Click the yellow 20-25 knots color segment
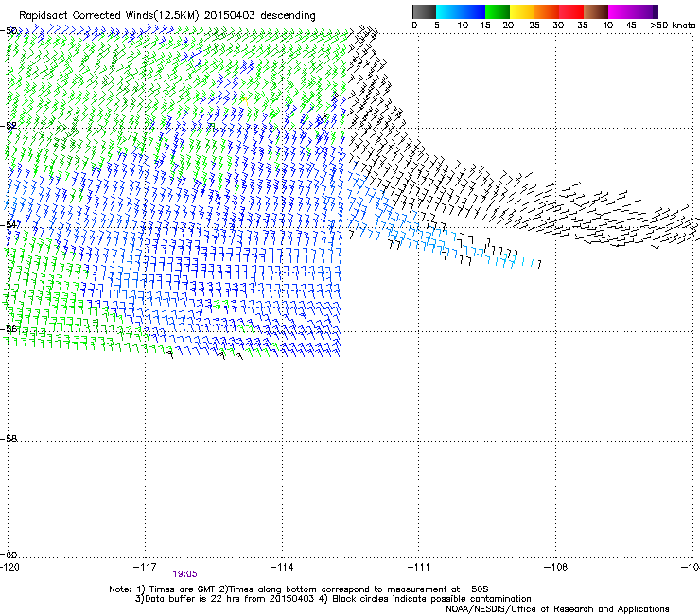The width and height of the screenshot is (700, 615). coord(522,11)
